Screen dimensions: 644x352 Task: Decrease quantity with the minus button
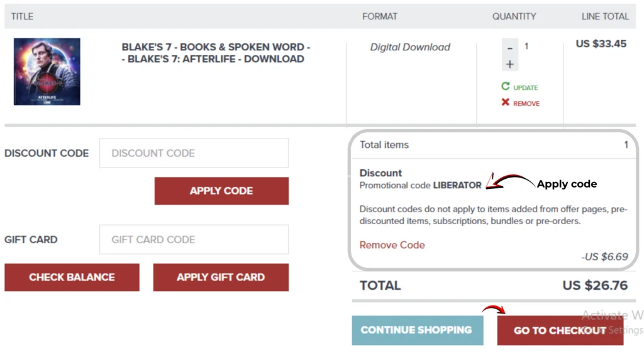click(509, 48)
